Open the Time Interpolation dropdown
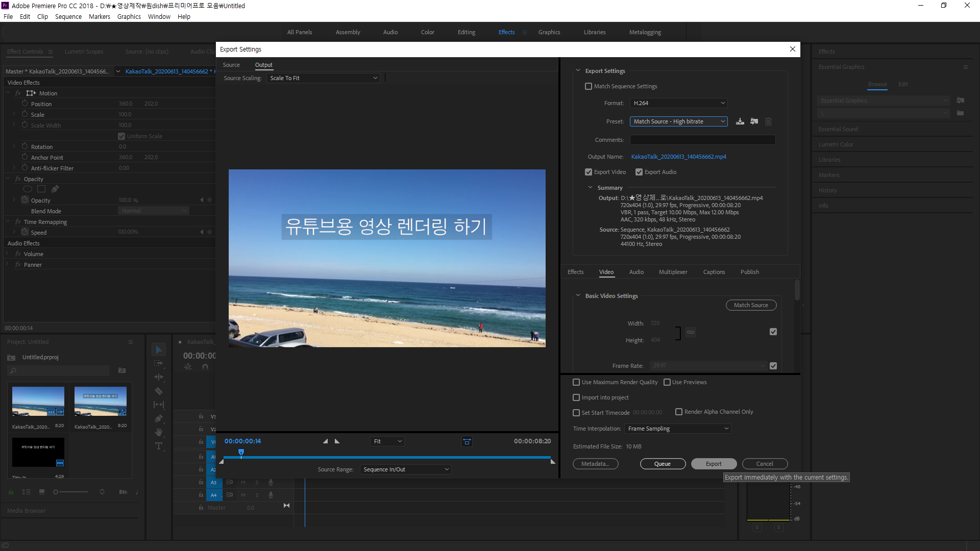The height and width of the screenshot is (551, 980). (678, 429)
